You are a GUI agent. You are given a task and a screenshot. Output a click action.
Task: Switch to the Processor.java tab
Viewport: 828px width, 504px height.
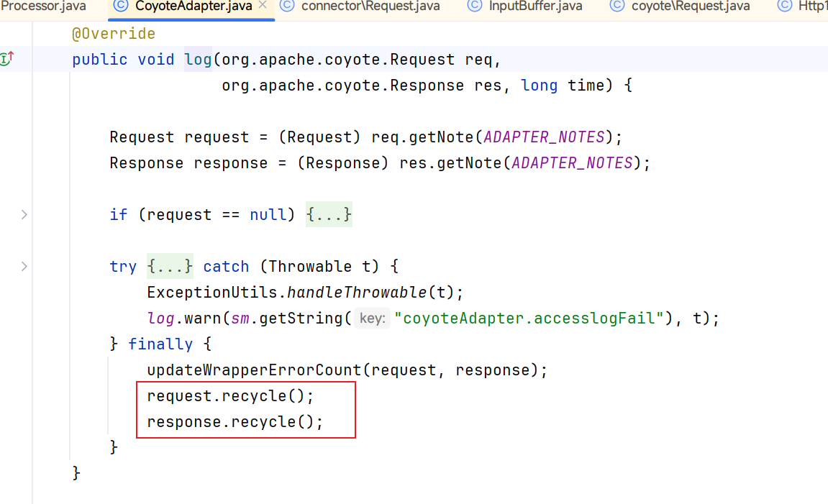[43, 6]
